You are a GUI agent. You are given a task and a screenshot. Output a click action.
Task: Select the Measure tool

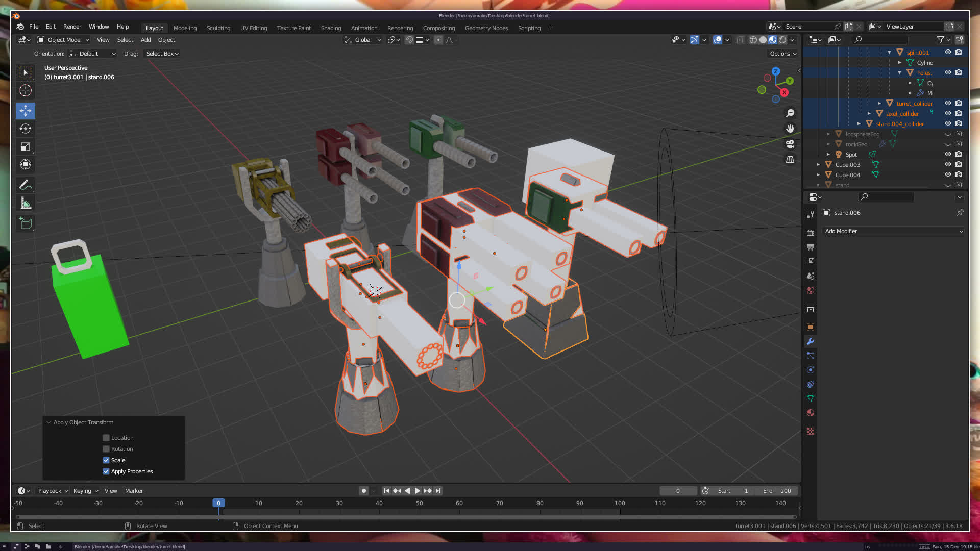[x=26, y=204]
